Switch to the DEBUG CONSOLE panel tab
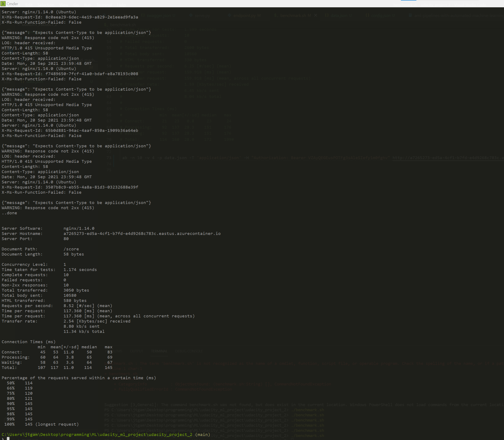 (x=189, y=351)
